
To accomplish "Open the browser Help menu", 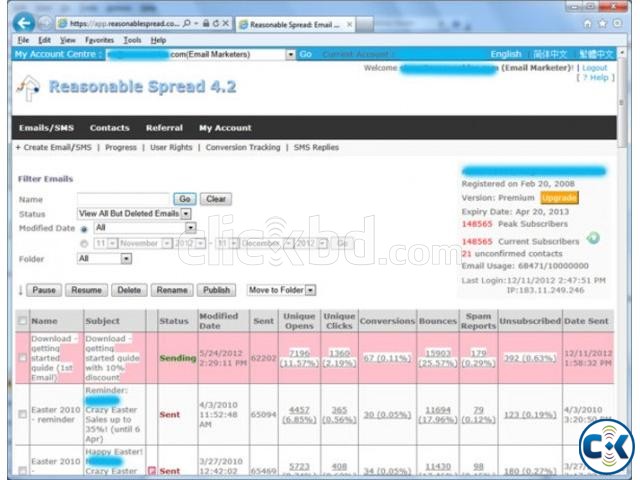I will click(x=158, y=40).
